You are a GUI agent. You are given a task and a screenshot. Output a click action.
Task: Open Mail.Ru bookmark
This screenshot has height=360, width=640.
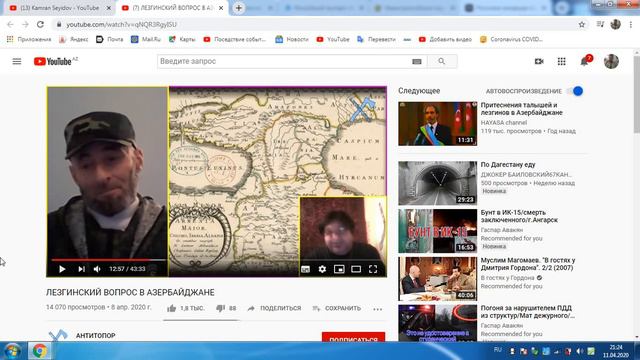point(146,39)
